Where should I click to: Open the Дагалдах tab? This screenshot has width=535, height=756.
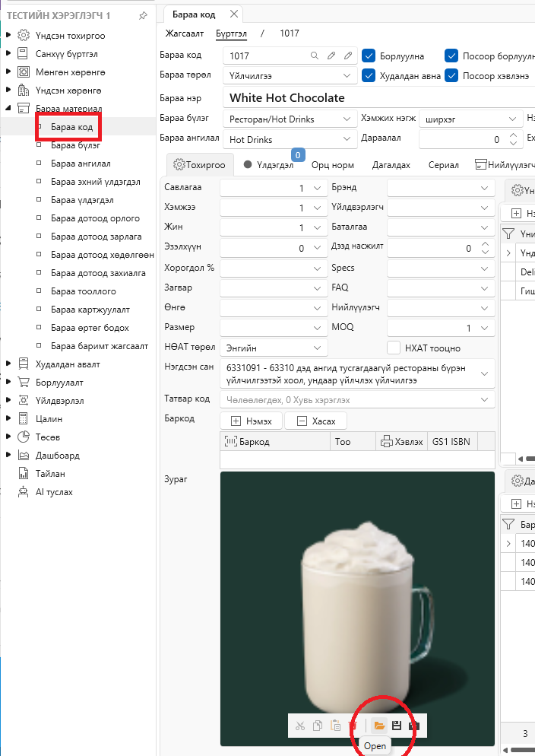[x=391, y=165]
